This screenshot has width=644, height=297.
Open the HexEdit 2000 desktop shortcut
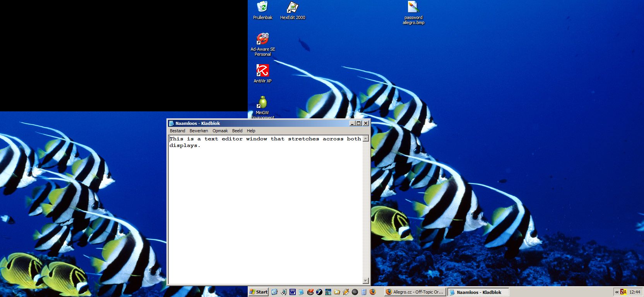pyautogui.click(x=292, y=7)
